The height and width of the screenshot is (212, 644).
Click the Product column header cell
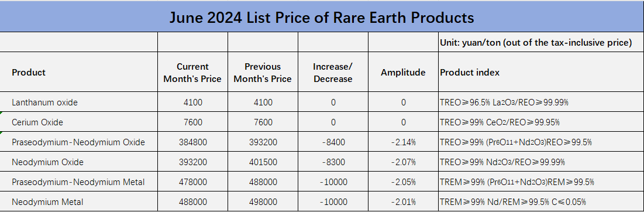click(79, 72)
